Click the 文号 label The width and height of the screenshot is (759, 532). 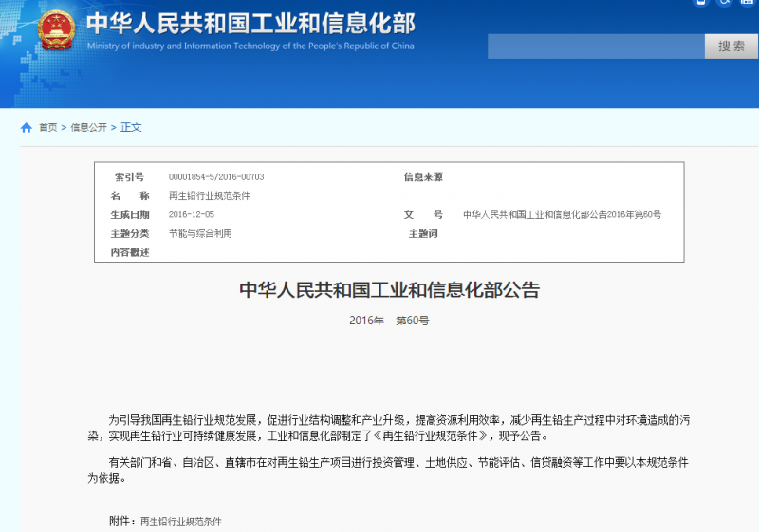point(423,214)
